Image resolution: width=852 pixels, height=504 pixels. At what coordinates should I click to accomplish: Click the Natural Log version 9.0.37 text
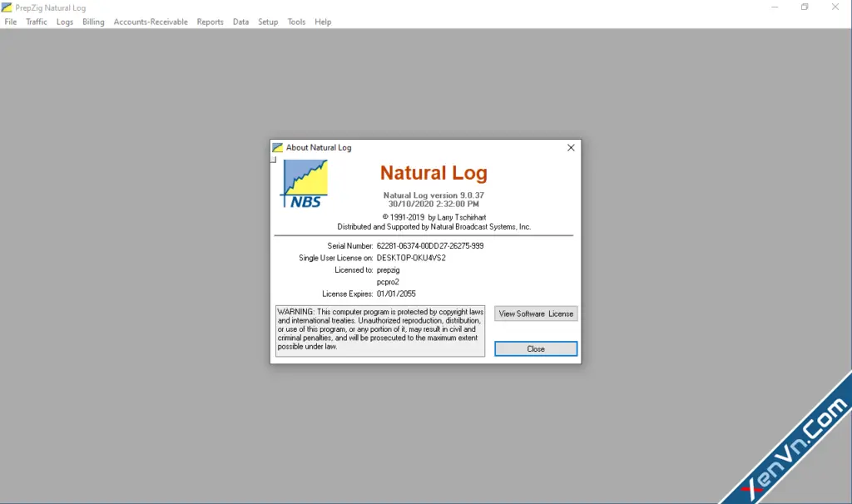[x=433, y=195]
